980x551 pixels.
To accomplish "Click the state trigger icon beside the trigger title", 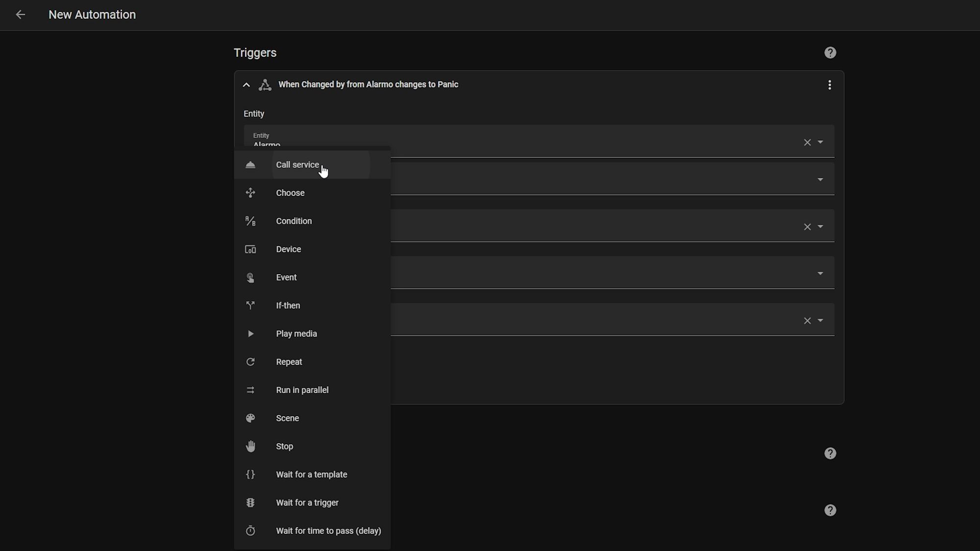I will (265, 85).
